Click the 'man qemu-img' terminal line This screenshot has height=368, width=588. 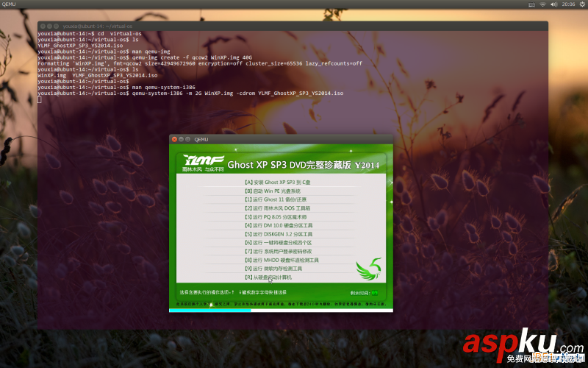104,52
